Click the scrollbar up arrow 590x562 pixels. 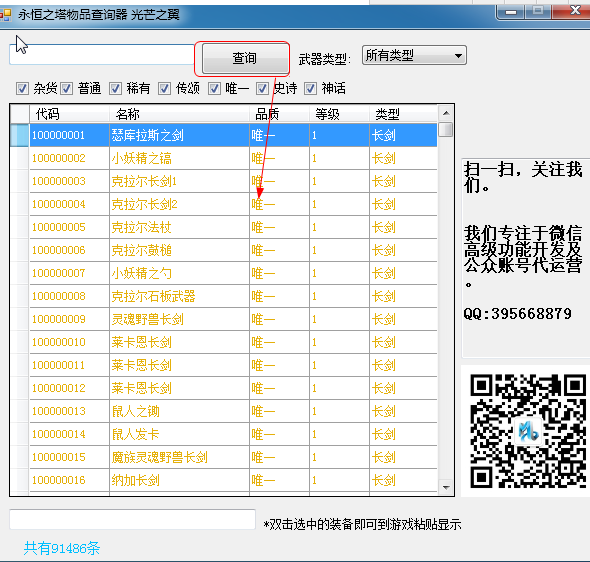point(446,113)
